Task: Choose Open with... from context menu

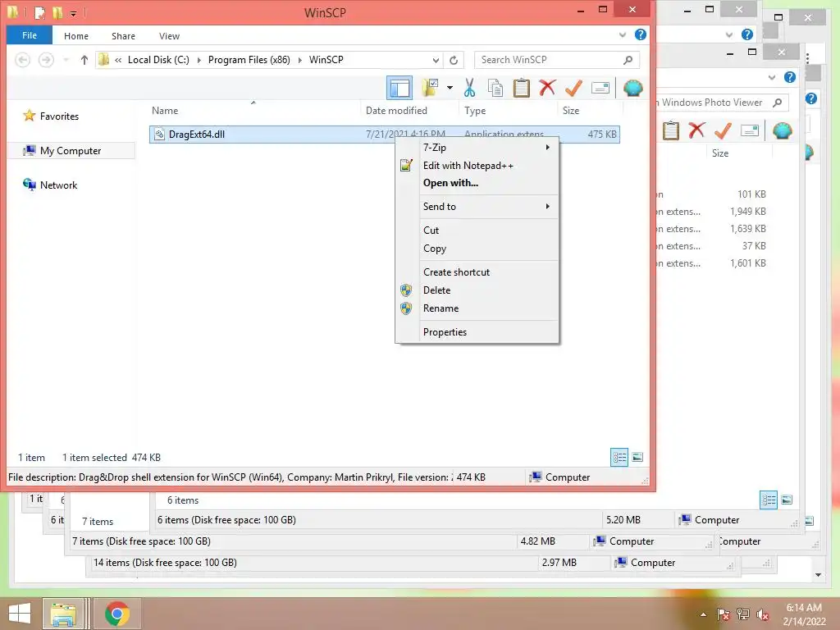Action: click(477, 183)
